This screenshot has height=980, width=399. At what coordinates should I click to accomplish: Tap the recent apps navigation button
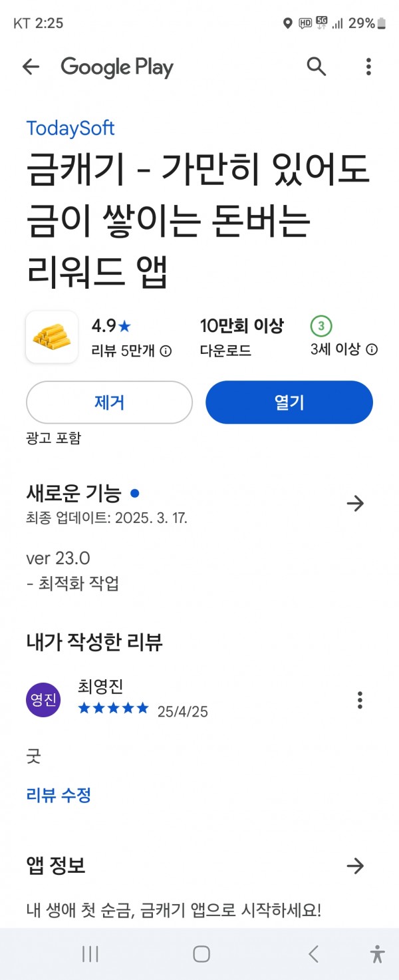pos(90,954)
